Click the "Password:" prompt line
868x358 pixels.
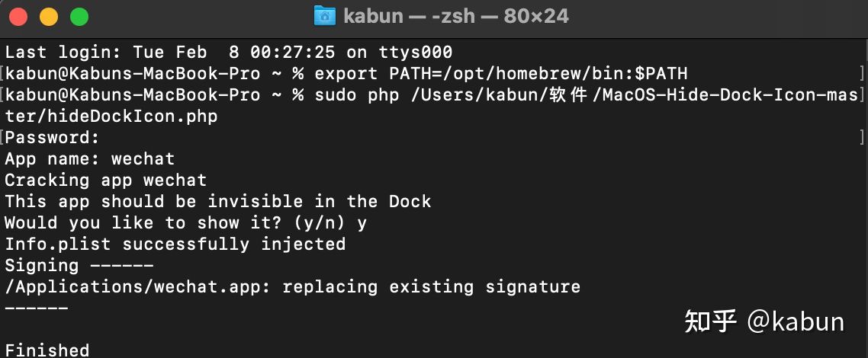[53, 138]
